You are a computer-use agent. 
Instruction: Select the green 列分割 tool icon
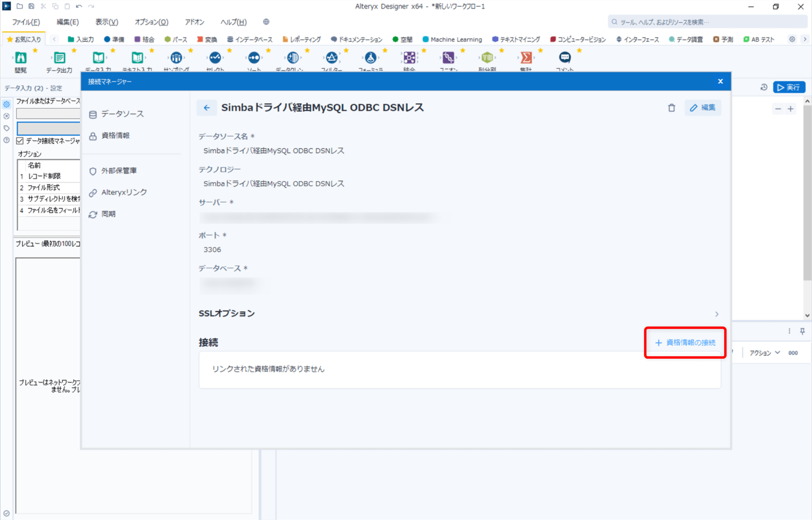(487, 58)
